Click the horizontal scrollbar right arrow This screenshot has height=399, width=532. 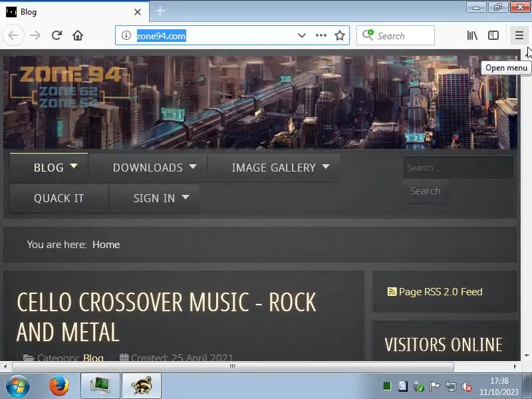point(515,366)
